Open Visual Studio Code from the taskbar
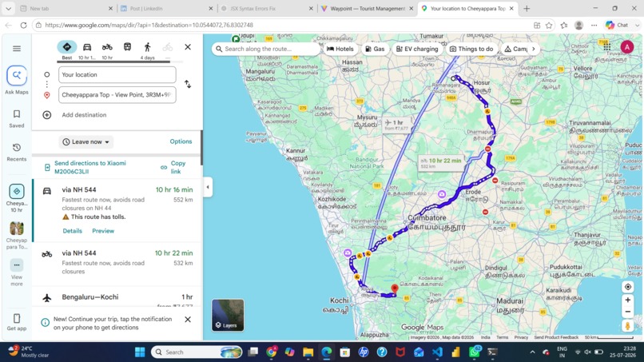 coord(437,352)
